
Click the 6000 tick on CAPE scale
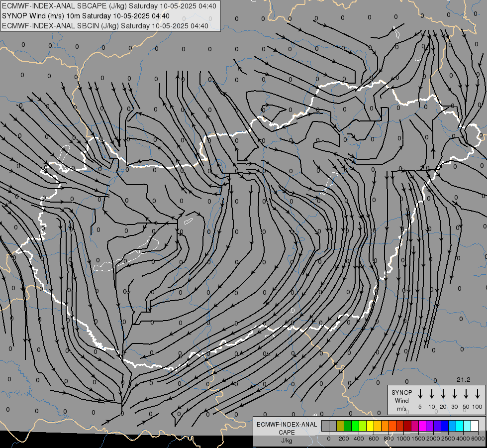(478, 439)
